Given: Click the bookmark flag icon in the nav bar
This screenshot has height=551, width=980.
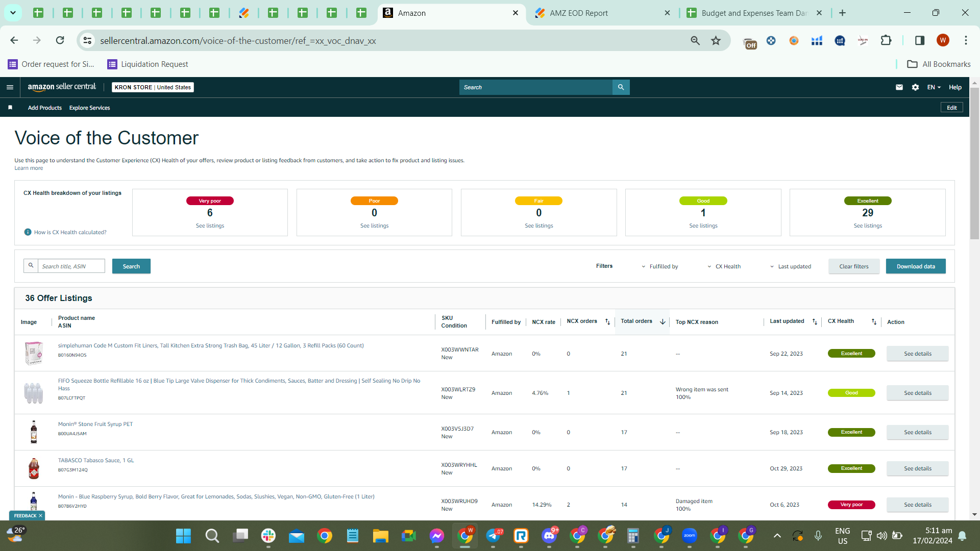Looking at the screenshot, I should [10, 108].
